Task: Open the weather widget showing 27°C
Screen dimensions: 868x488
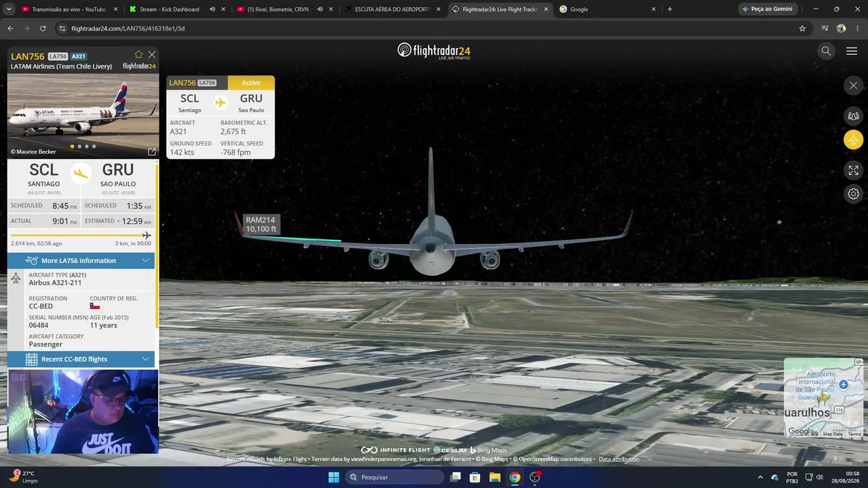Action: 24,477
